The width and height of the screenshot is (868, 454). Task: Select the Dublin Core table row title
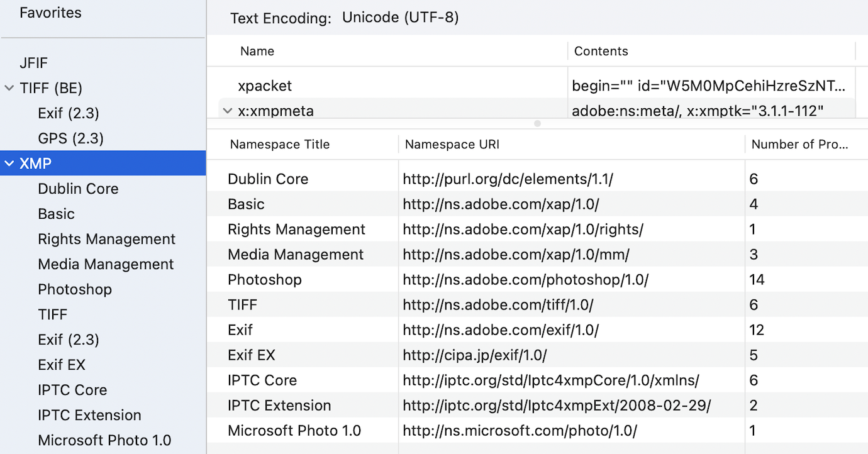268,179
